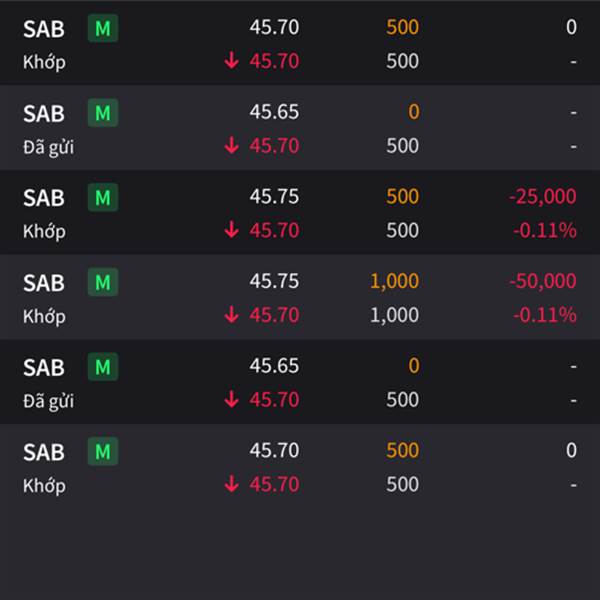Viewport: 600px width, 600px height.
Task: Open the SAB ticker in the -25,000 row
Action: pyautogui.click(x=44, y=198)
